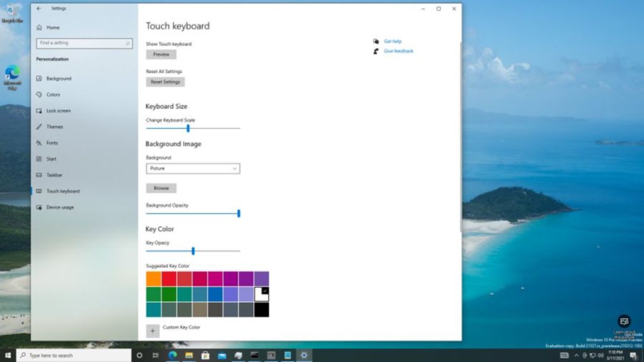Viewport: 644px width, 362px height.
Task: Open the touch keyboard from system tray
Action: tap(564, 356)
